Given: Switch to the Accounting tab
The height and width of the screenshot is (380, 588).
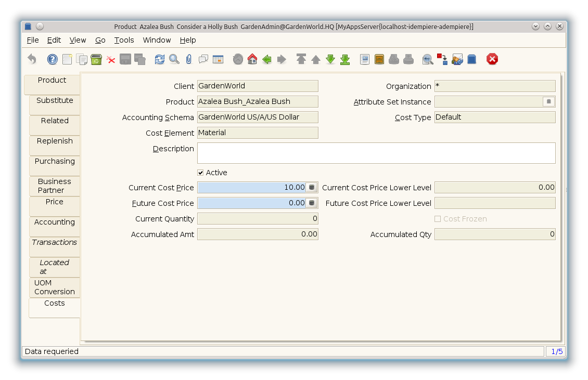Looking at the screenshot, I should [x=55, y=222].
